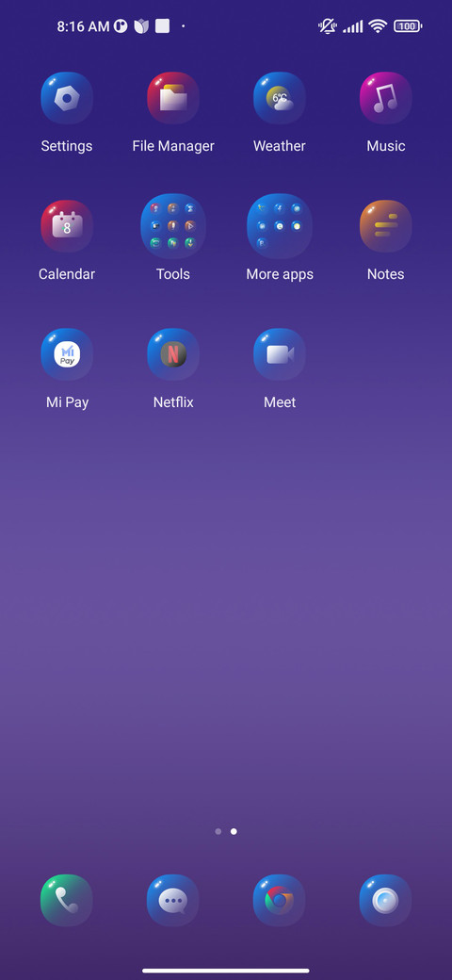The image size is (452, 980).
Task: Launch the Music app
Action: [385, 98]
